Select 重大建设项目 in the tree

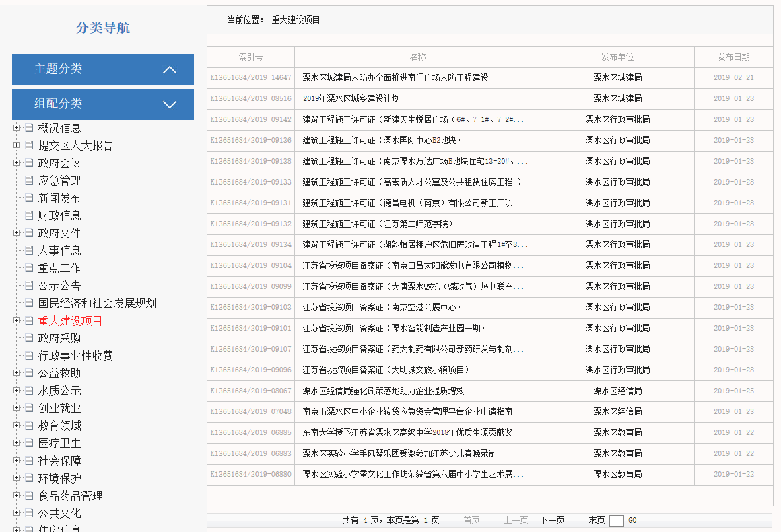point(70,321)
